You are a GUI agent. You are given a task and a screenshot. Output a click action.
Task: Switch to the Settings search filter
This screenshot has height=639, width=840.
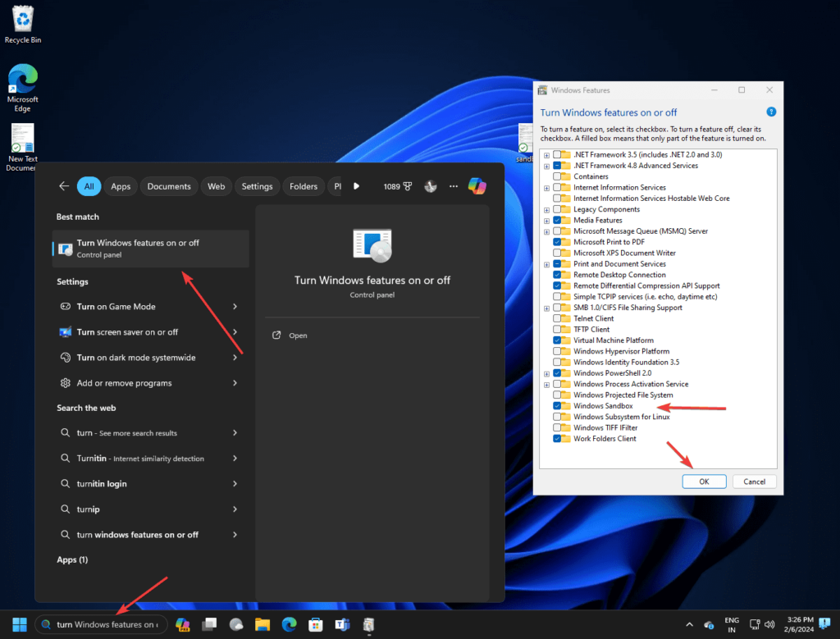coord(257,186)
